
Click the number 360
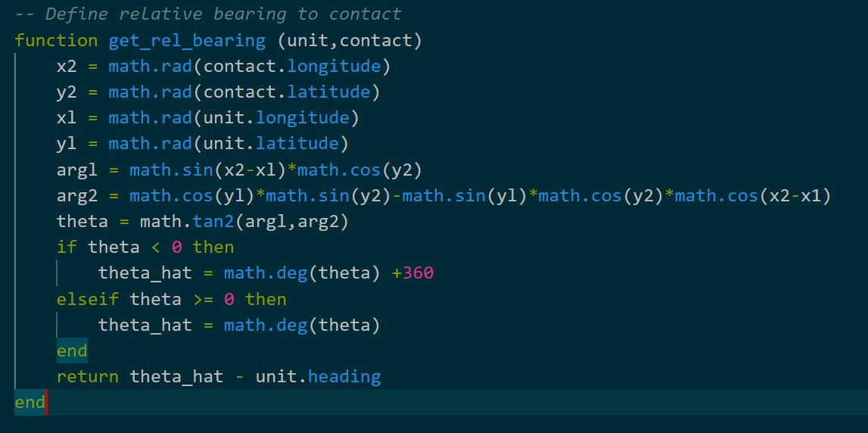(x=418, y=273)
